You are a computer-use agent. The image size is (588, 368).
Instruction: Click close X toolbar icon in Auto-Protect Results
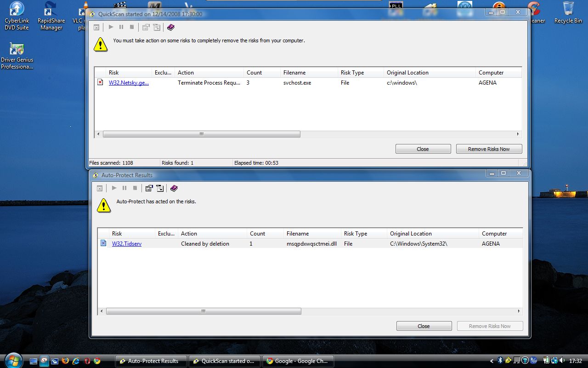100,188
